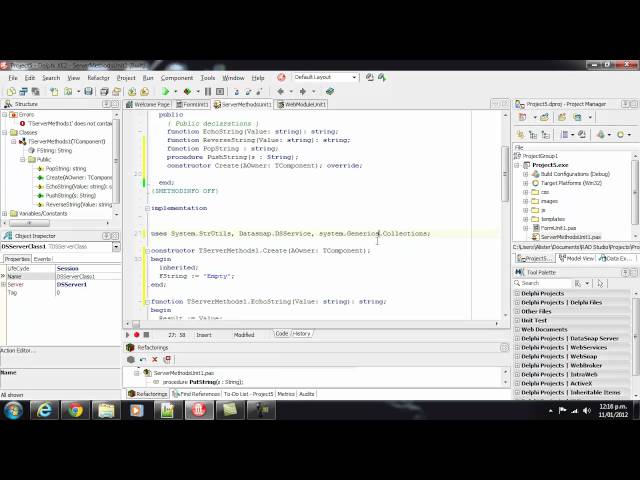Click the Run Without Debugging icon

187,91
